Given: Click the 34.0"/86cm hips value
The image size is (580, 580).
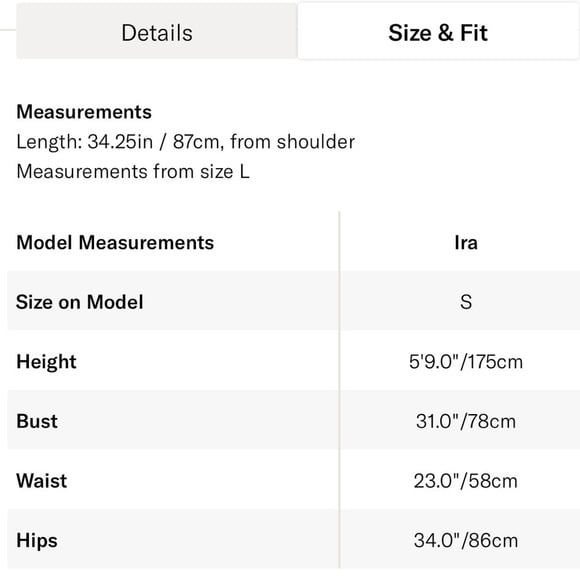Looking at the screenshot, I should point(466,540).
